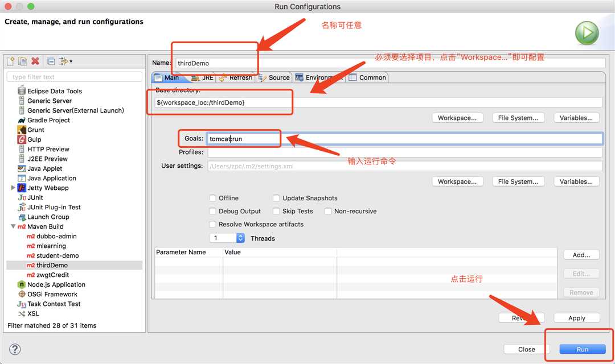Image resolution: width=615 pixels, height=364 pixels.
Task: Select Generic Server(External Launch) entry
Action: 71,110
